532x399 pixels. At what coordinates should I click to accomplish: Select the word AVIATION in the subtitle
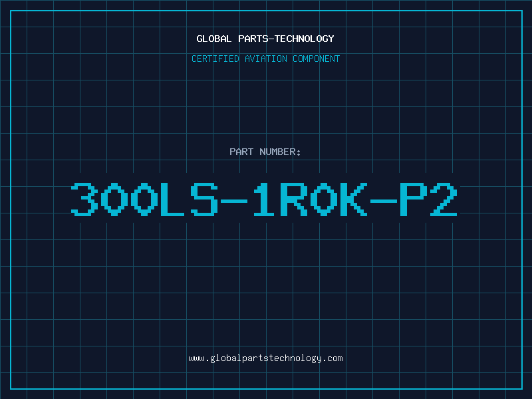click(266, 59)
